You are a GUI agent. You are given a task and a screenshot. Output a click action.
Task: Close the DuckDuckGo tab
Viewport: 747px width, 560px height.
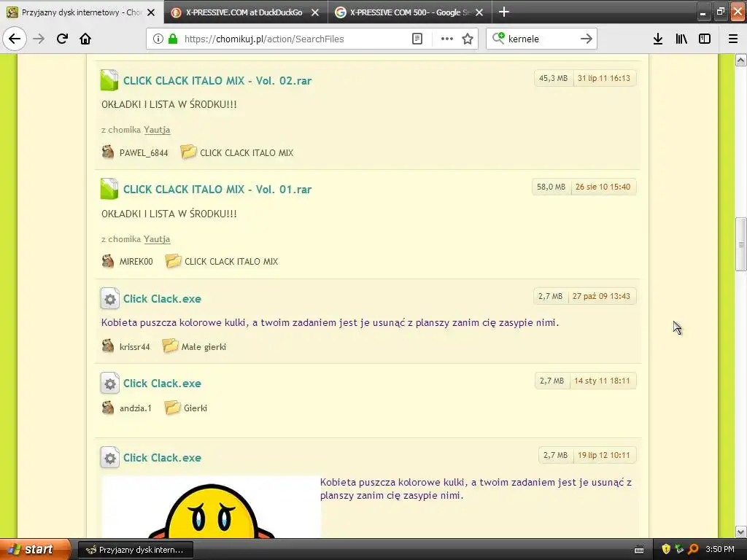point(315,13)
